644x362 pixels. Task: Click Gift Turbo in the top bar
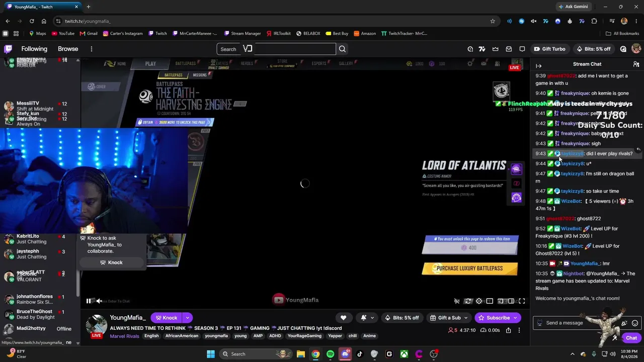(x=549, y=49)
